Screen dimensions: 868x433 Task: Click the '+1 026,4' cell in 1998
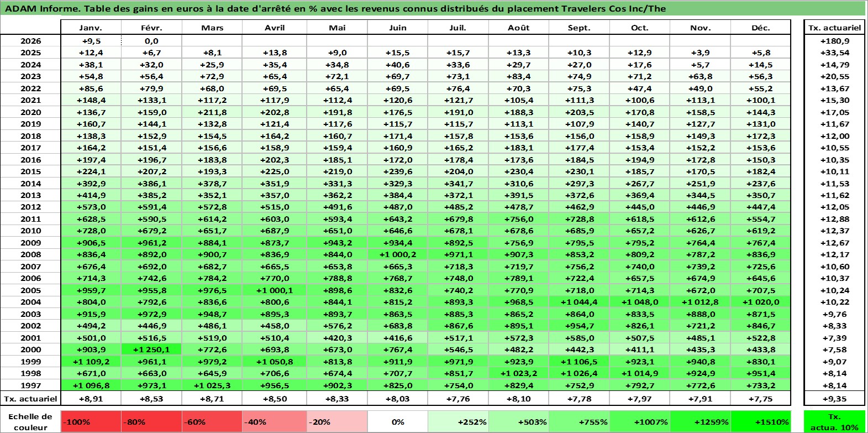coord(579,373)
